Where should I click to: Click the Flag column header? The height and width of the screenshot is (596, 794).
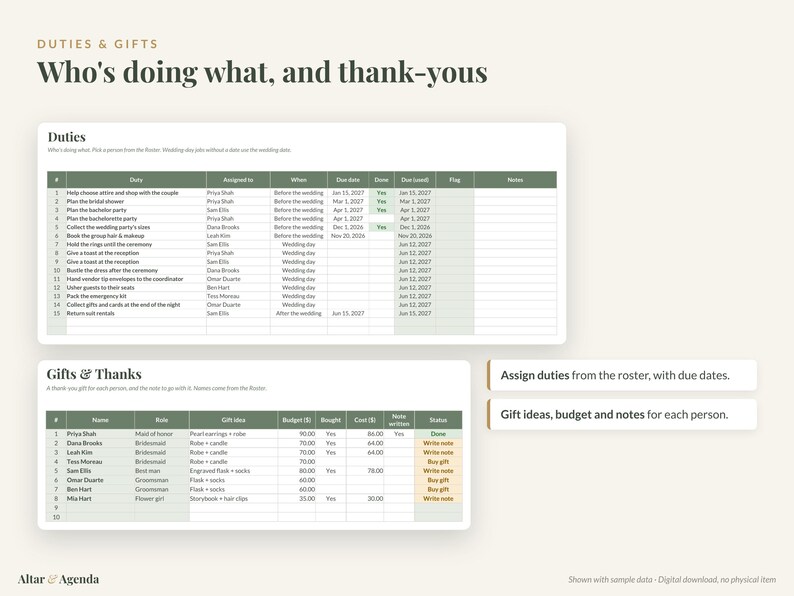coord(455,180)
